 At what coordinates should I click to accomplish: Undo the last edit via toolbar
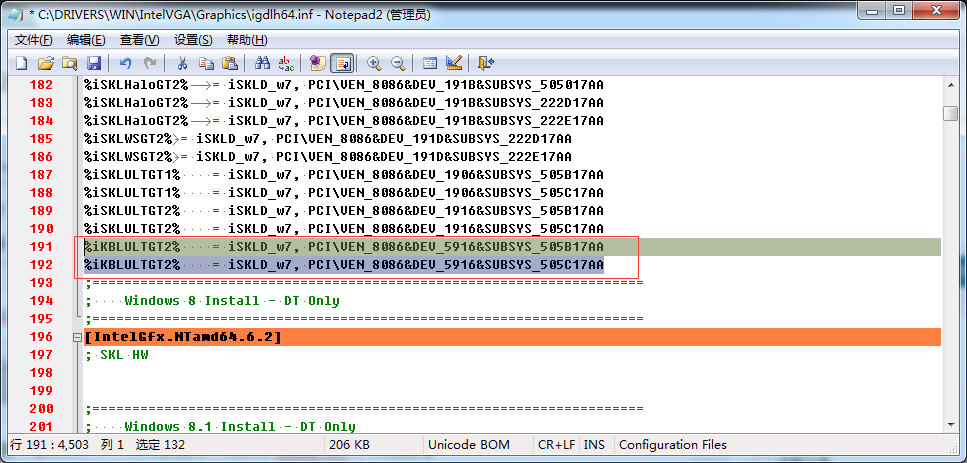pyautogui.click(x=126, y=63)
